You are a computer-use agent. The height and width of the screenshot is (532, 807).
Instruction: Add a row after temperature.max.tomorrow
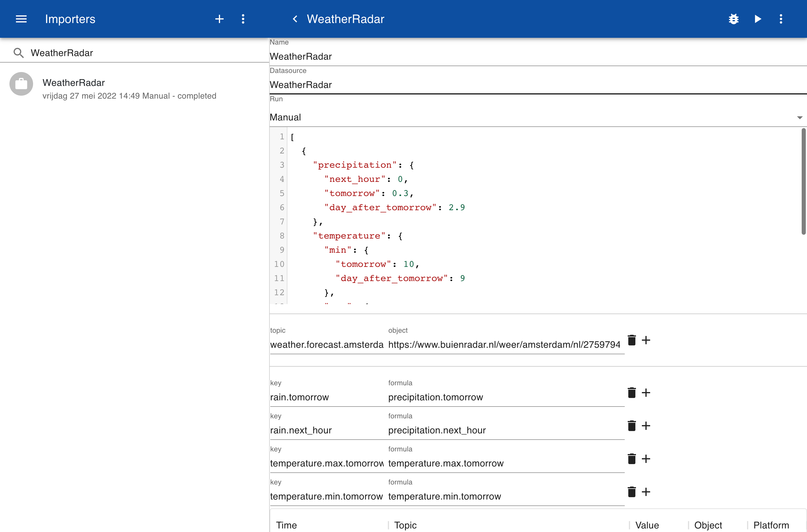646,459
